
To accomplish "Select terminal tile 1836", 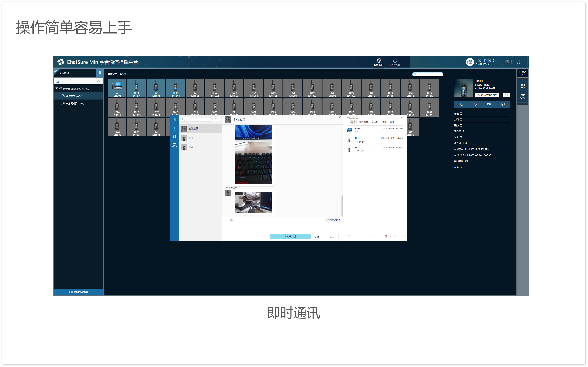I will [156, 88].
